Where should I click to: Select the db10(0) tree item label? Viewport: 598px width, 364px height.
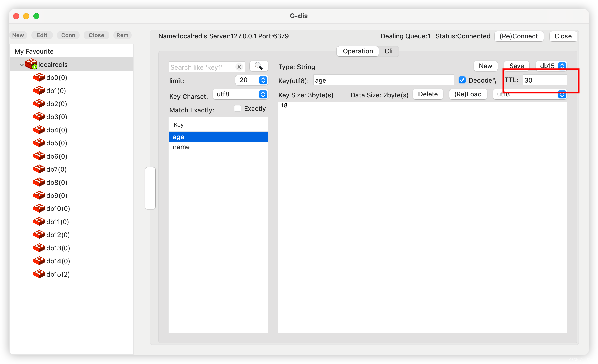(x=58, y=209)
